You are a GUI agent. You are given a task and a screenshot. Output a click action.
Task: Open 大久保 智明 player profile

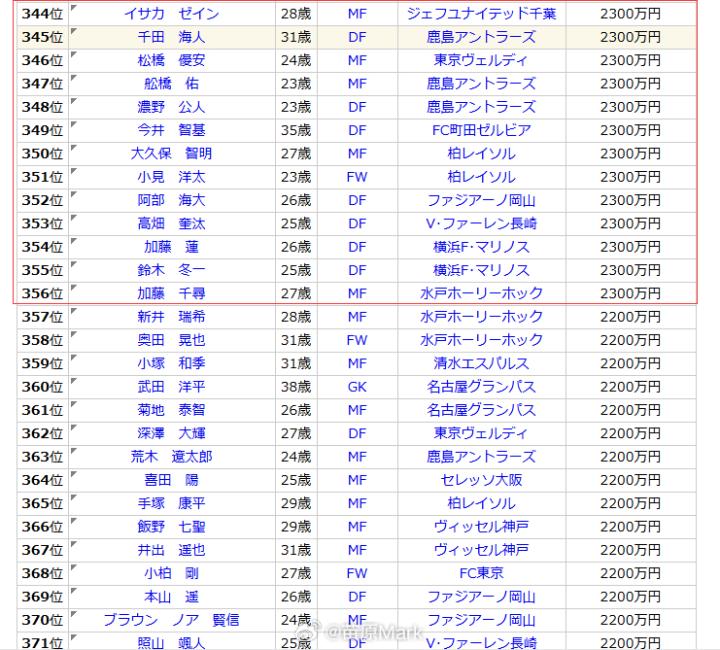(x=171, y=153)
